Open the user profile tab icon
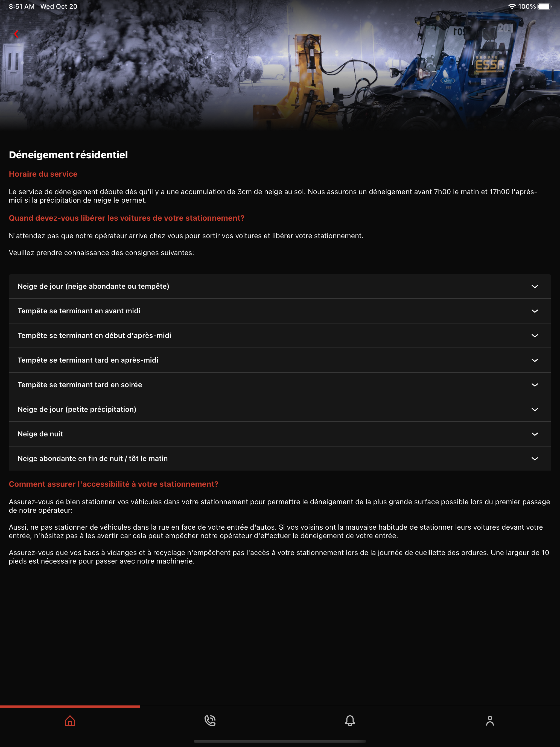 [490, 721]
